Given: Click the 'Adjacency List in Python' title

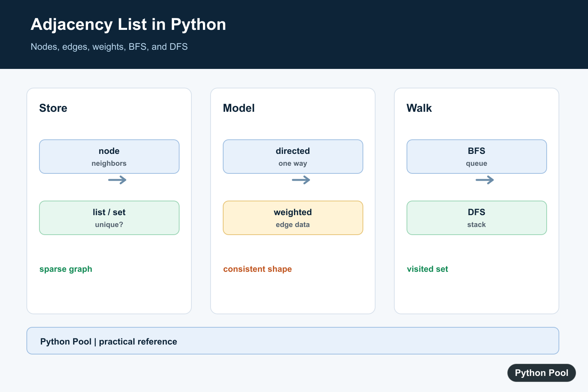Looking at the screenshot, I should [x=128, y=24].
